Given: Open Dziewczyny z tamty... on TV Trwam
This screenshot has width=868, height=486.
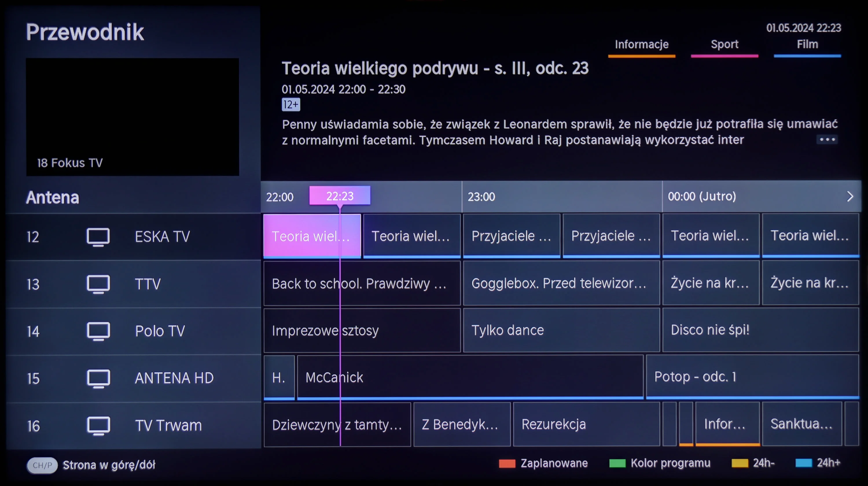Looking at the screenshot, I should point(337,425).
